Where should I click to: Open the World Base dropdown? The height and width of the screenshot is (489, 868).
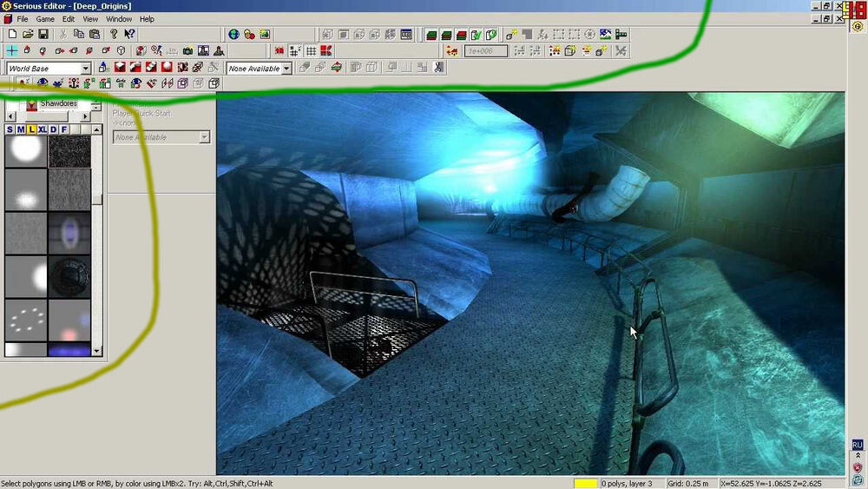tap(86, 69)
